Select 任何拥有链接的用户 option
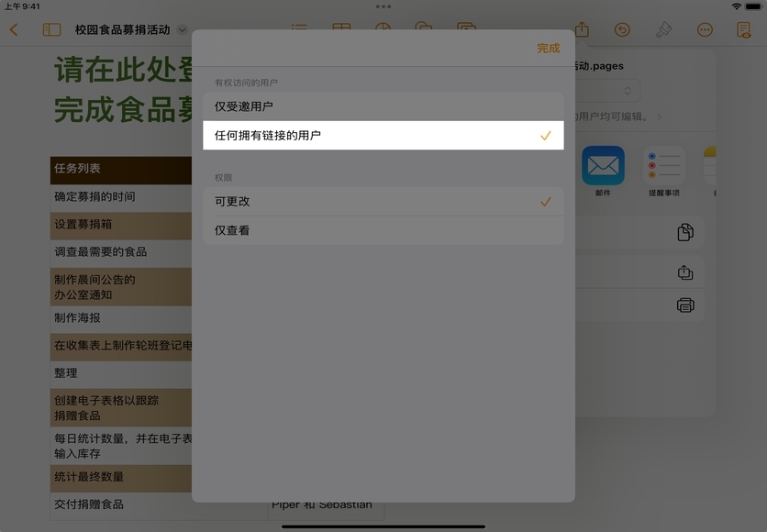The width and height of the screenshot is (767, 532). click(x=383, y=136)
